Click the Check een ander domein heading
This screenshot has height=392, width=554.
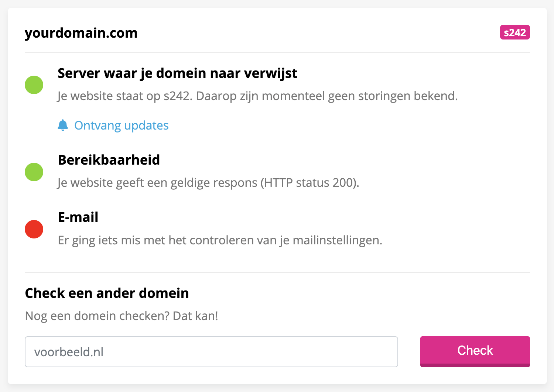[106, 293]
